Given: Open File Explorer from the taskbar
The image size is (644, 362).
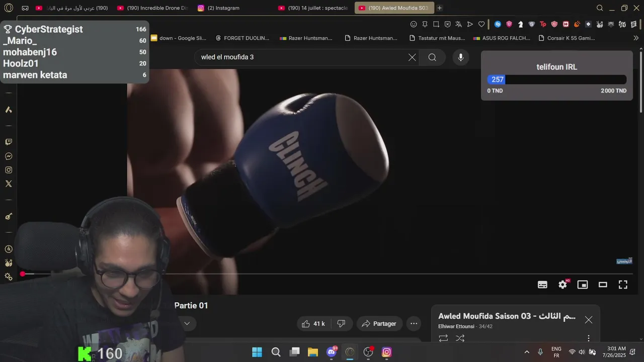Looking at the screenshot, I should point(313,352).
